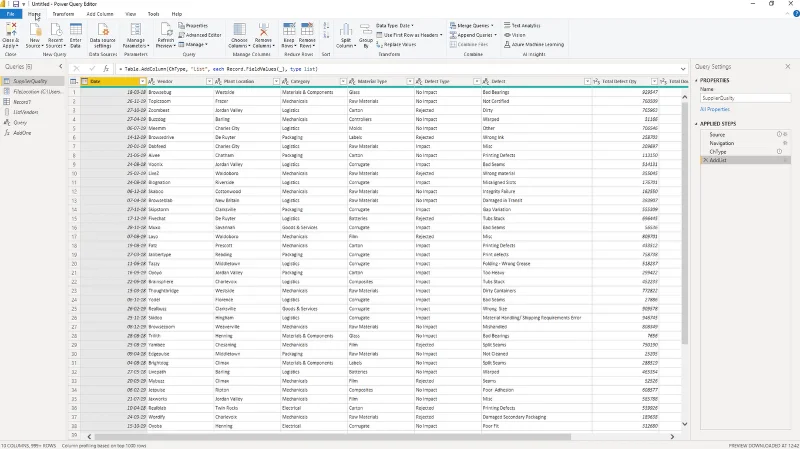The image size is (800, 449).
Task: Click the Enter Data icon
Action: click(76, 30)
